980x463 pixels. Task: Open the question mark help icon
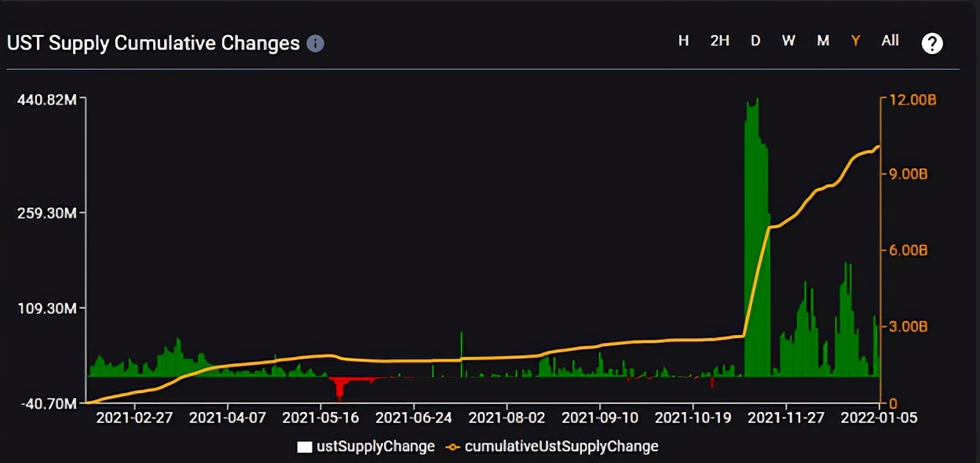tap(932, 43)
